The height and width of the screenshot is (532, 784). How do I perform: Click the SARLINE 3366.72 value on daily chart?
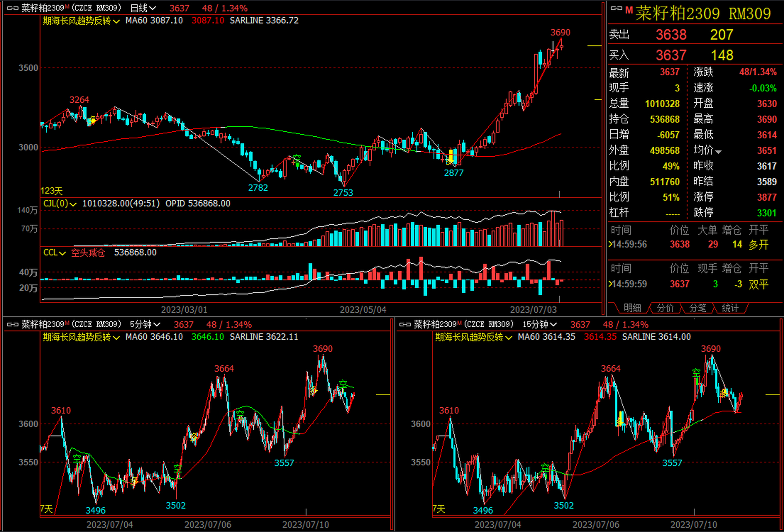[x=264, y=21]
